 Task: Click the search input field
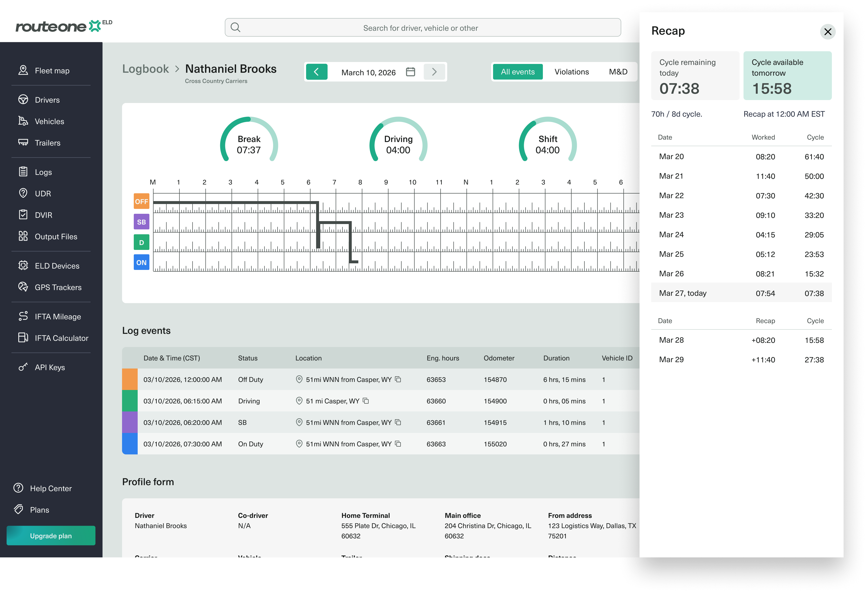pos(423,28)
